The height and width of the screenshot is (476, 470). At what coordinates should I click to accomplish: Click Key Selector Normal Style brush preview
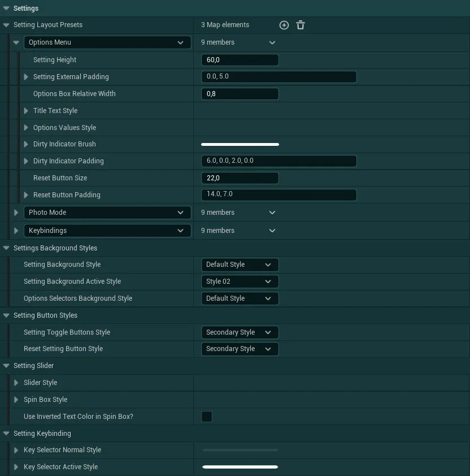tap(240, 450)
